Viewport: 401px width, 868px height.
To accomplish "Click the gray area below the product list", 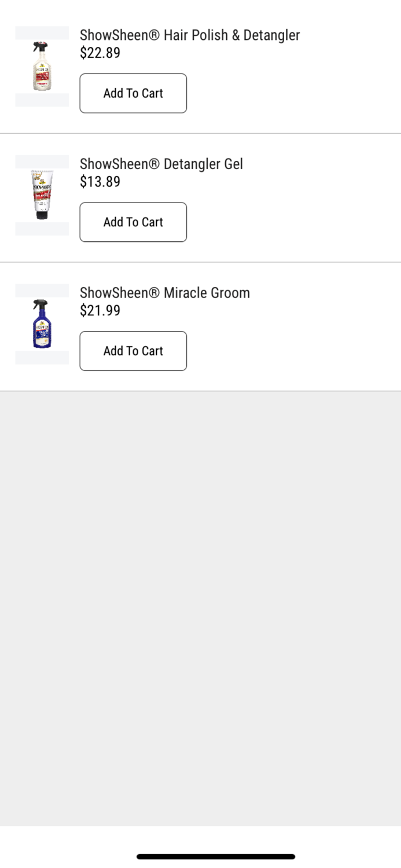I will tap(200, 579).
